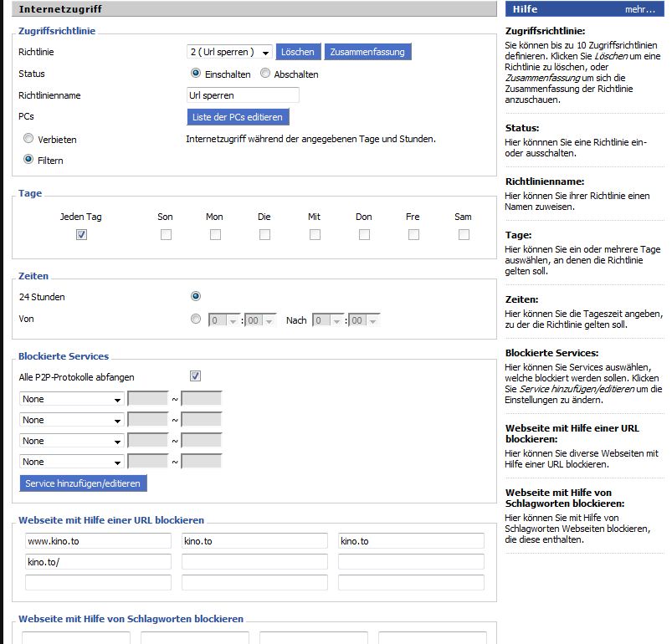Select the Von time range radio button
672x644 pixels.
pos(196,319)
